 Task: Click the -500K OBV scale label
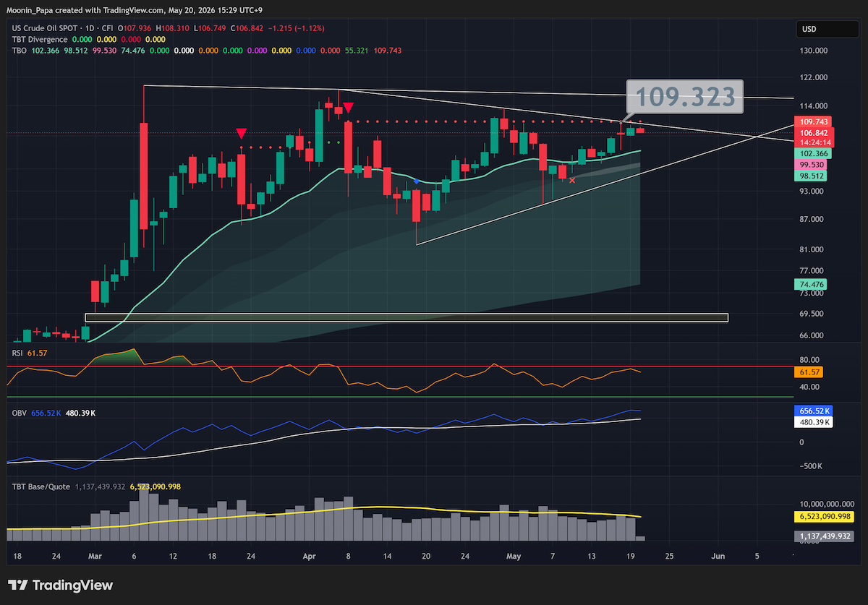click(x=812, y=465)
